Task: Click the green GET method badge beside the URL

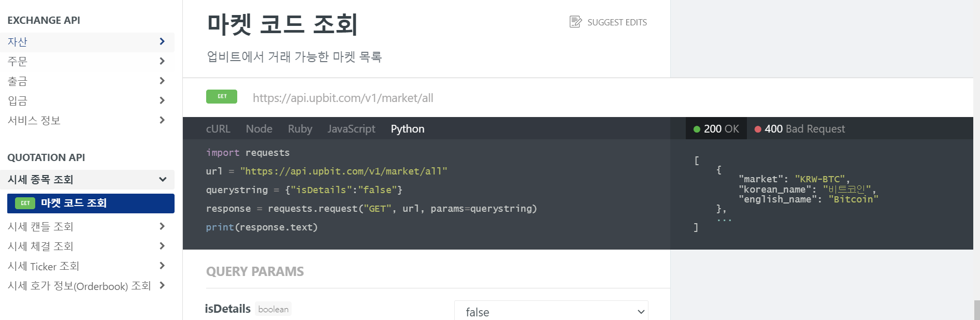Action: click(222, 97)
